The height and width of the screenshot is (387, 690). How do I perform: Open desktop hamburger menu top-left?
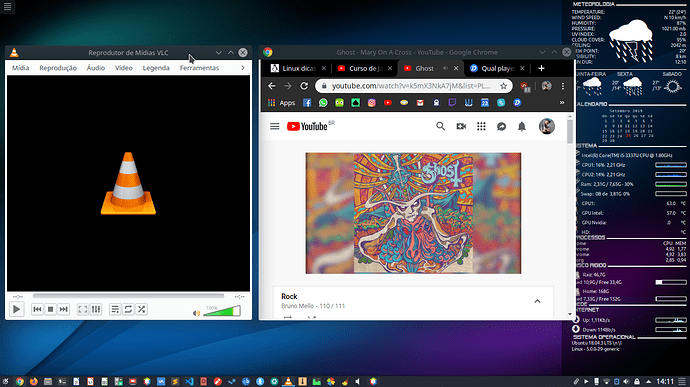[x=7, y=7]
